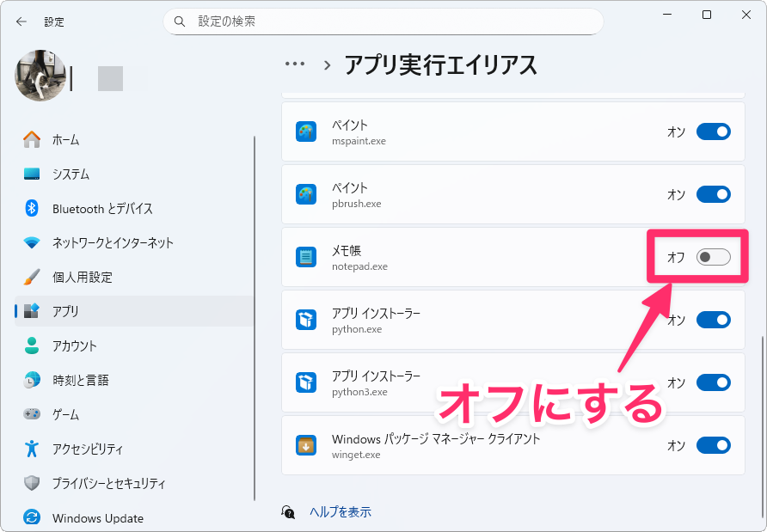Screen dimensions: 767x532
Task: Click the help headset icon
Action: click(x=288, y=512)
